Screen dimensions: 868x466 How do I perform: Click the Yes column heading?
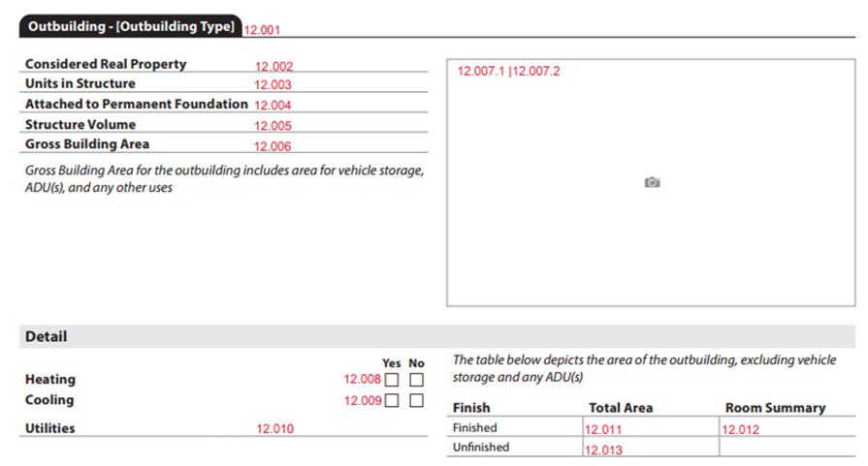pos(392,363)
